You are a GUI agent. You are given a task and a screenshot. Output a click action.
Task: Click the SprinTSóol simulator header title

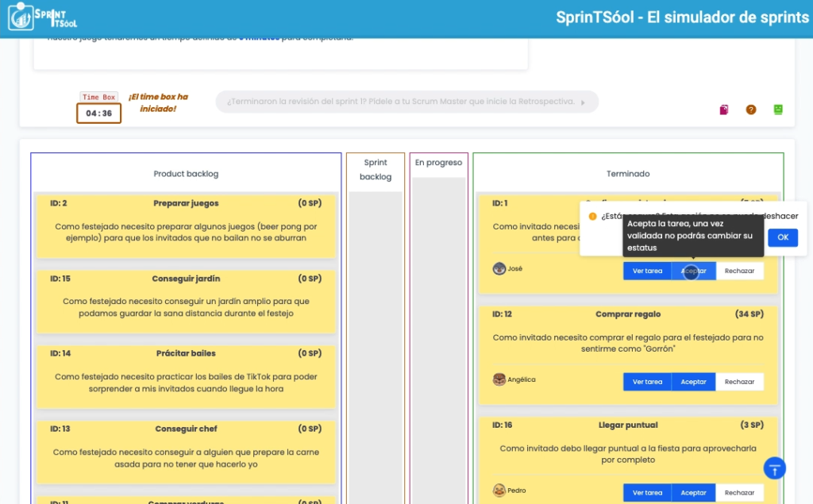682,17
